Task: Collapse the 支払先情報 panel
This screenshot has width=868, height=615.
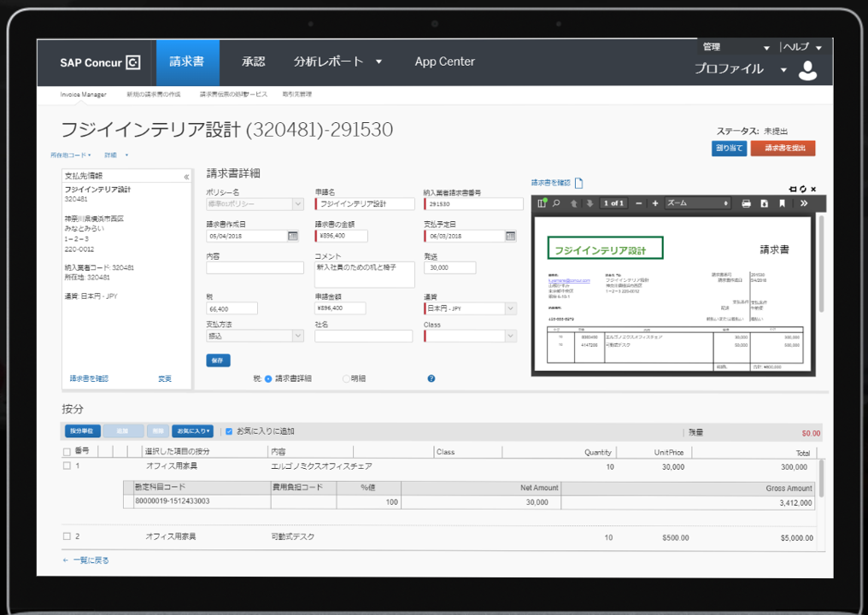Action: pos(186,177)
